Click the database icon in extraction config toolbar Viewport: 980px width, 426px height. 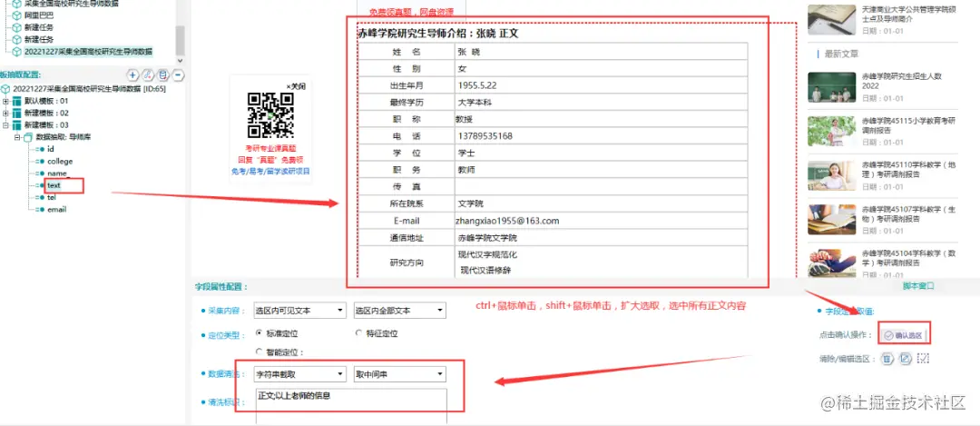(163, 75)
